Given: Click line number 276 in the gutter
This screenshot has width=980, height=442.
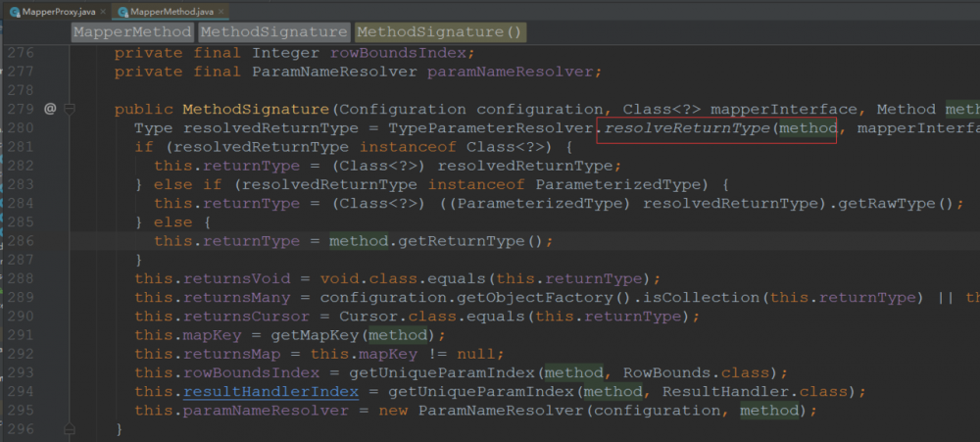Looking at the screenshot, I should coord(22,53).
